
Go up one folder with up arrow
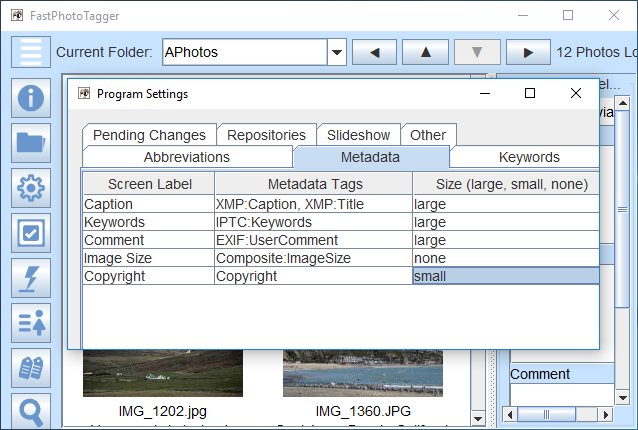[426, 52]
